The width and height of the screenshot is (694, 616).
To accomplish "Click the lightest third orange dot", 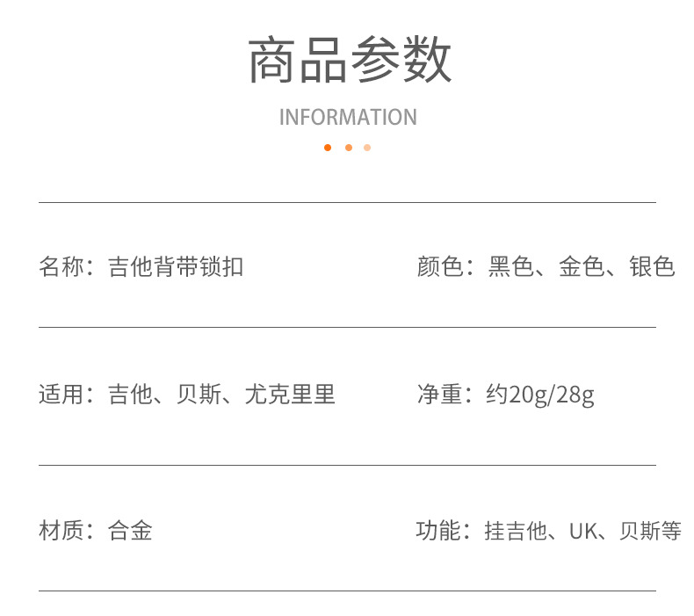I will click(367, 148).
